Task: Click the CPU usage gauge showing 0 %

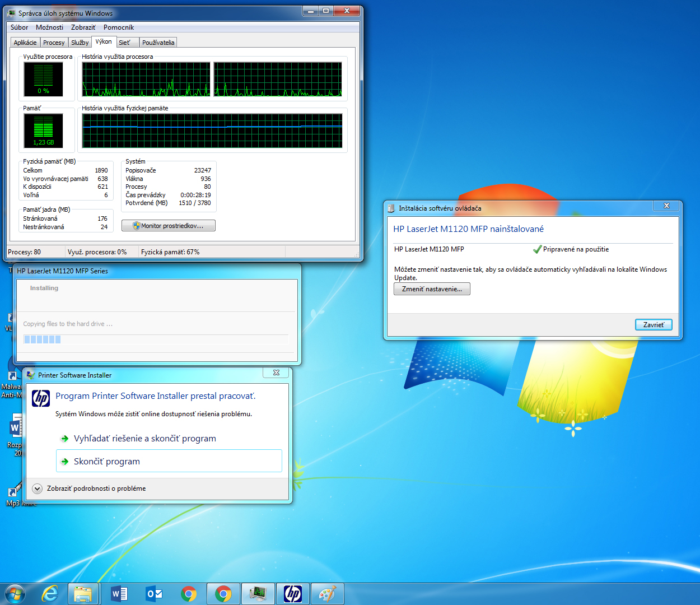Action: pyautogui.click(x=43, y=79)
